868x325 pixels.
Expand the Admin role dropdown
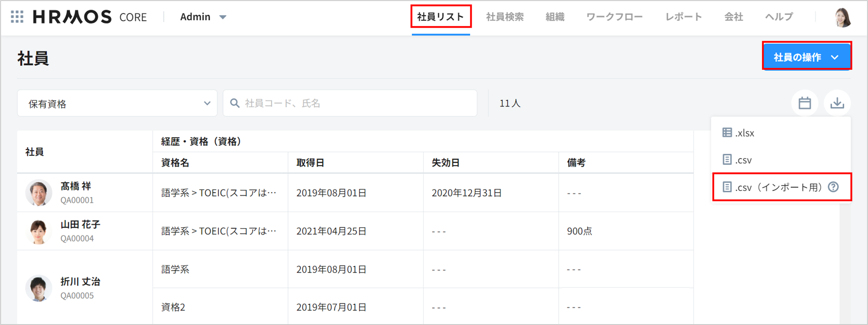[203, 17]
